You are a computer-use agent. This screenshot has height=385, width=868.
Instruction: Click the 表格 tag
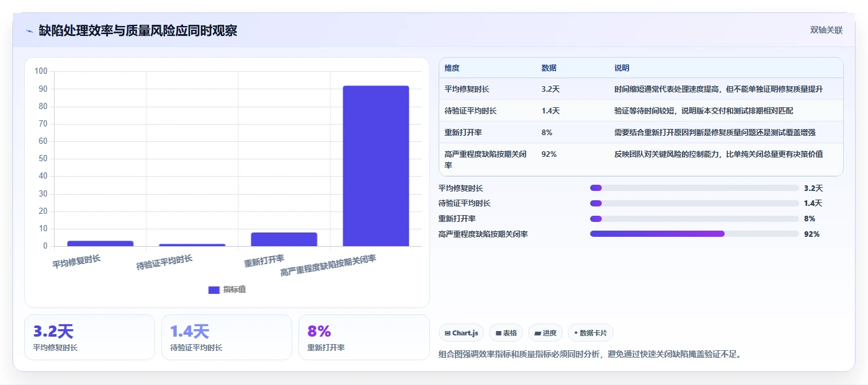[506, 333]
